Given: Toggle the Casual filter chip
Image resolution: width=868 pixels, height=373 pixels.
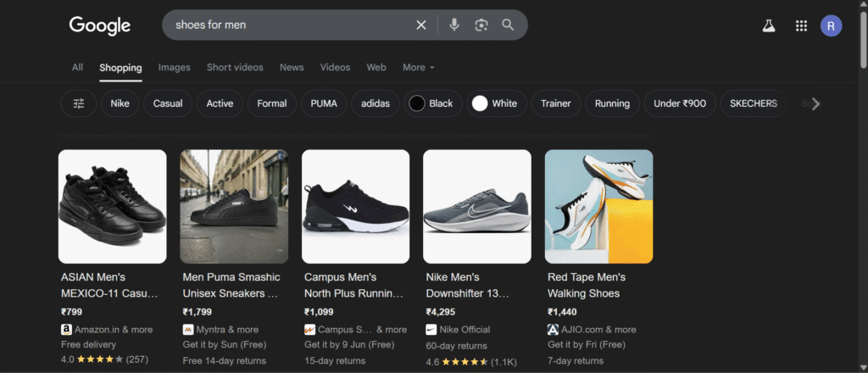Looking at the screenshot, I should (168, 103).
